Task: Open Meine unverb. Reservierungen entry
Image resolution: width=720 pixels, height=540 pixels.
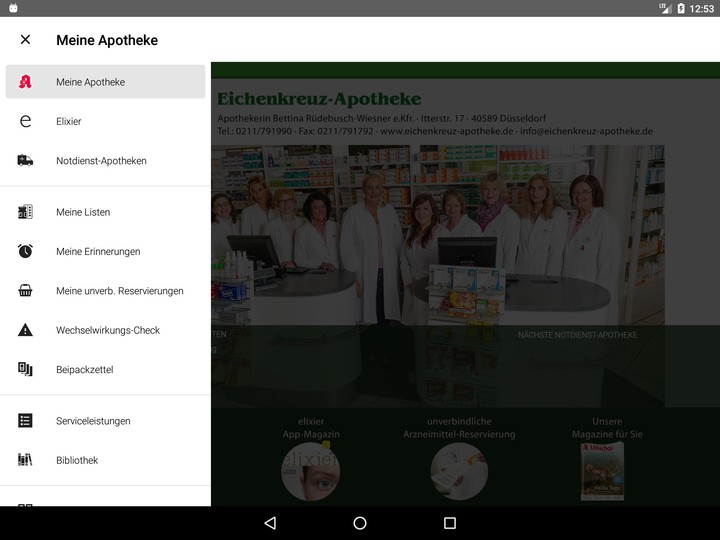Action: tap(106, 291)
